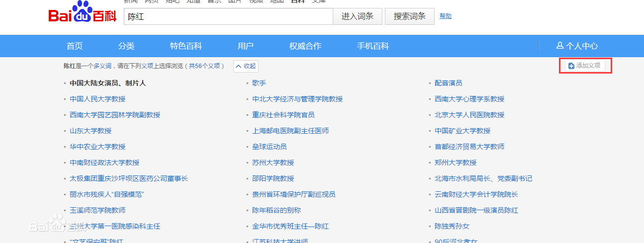Open 贵州省环境保护厅副巡视员 entry
The image size is (644, 243).
[x=294, y=194]
